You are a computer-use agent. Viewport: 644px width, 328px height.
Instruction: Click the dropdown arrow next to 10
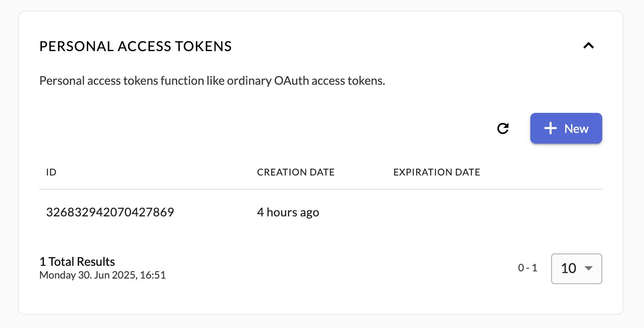[588, 268]
